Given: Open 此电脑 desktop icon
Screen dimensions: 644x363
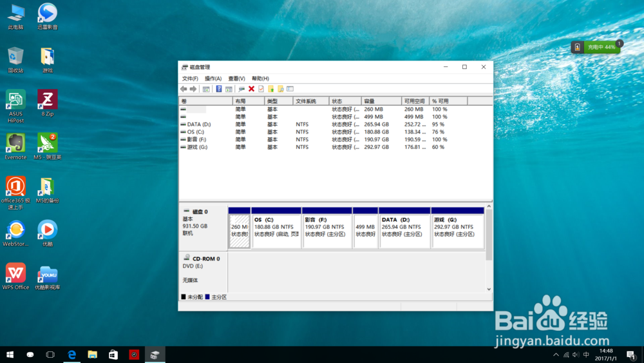Looking at the screenshot, I should coord(15,17).
